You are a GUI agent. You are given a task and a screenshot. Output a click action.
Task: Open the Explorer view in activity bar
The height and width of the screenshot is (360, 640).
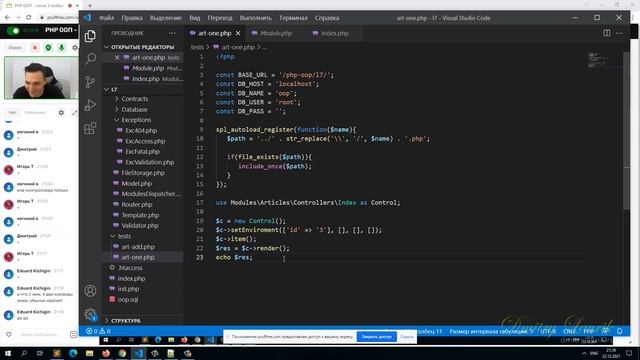90,36
